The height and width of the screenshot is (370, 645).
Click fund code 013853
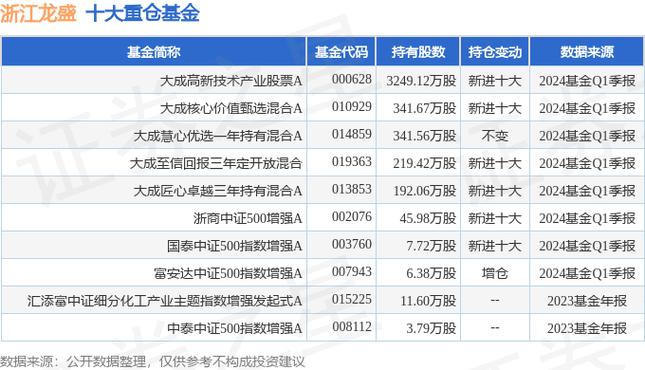point(352,189)
